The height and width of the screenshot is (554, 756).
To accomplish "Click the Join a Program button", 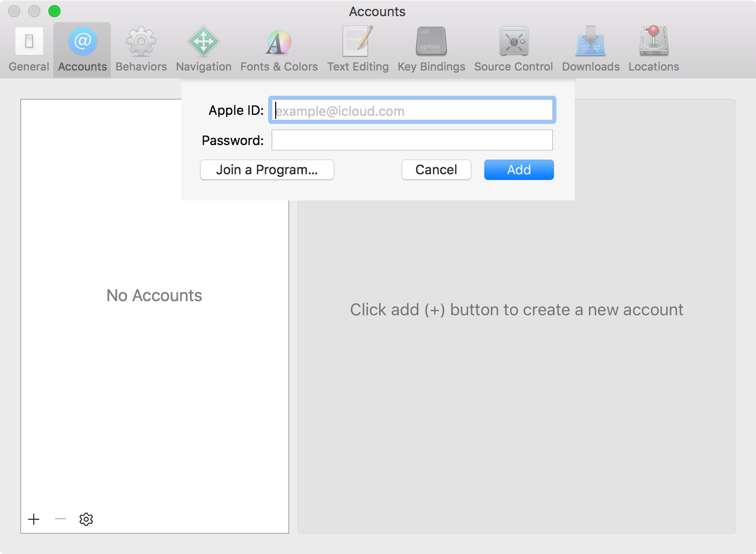I will tap(267, 170).
